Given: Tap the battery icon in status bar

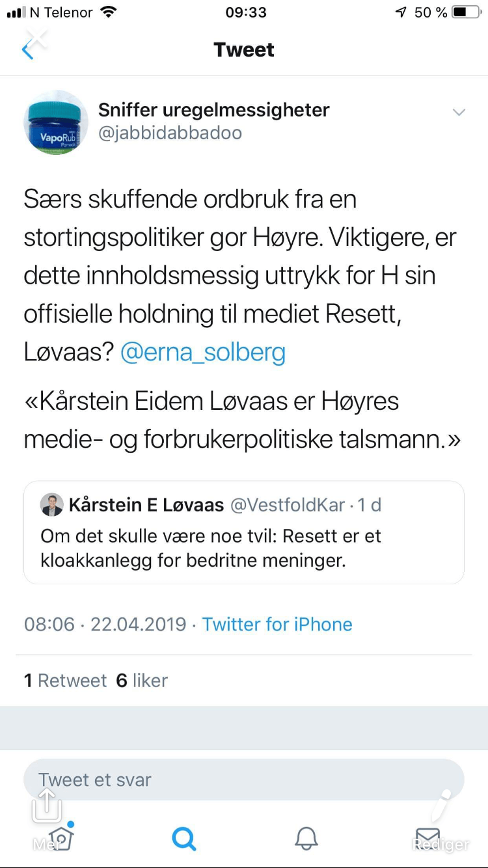Looking at the screenshot, I should tap(467, 12).
